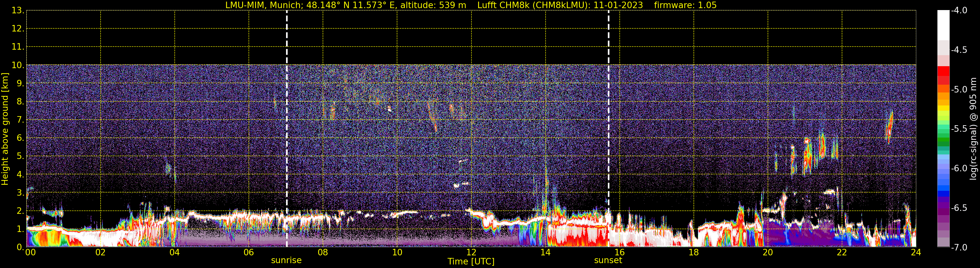Click the '10' time tick label
This screenshot has width=980, height=268.
click(397, 252)
